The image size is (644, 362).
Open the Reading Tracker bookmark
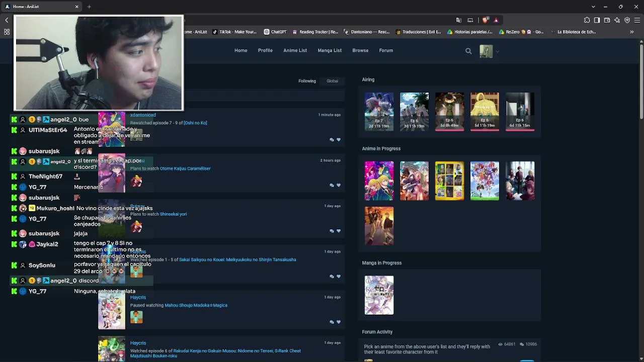tap(315, 32)
